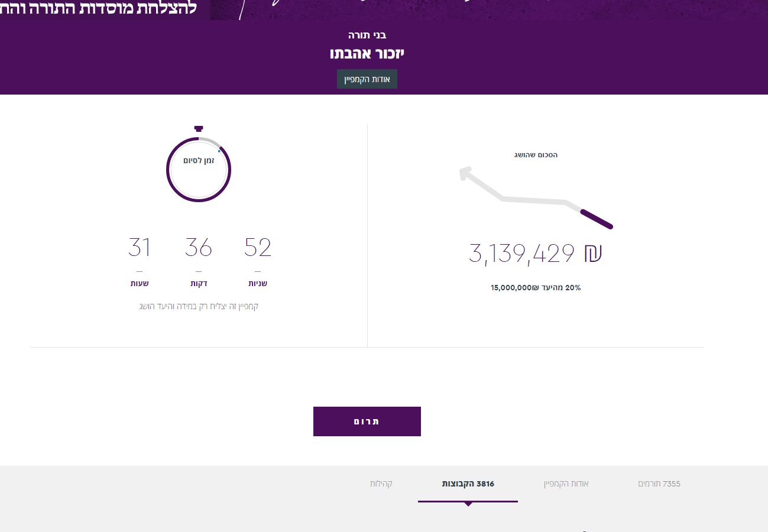Image resolution: width=768 pixels, height=532 pixels.
Task: Open the 7355 תורמים tab
Action: pos(659,484)
